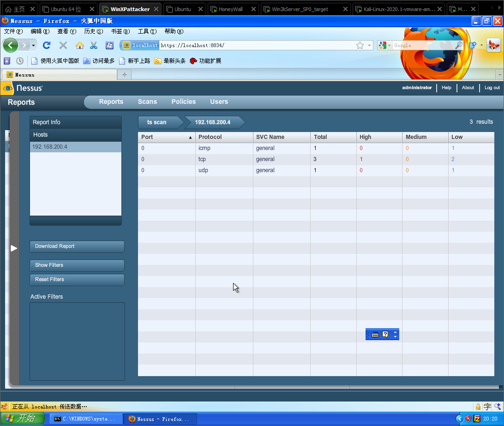Click language bar help question icon

(x=385, y=335)
